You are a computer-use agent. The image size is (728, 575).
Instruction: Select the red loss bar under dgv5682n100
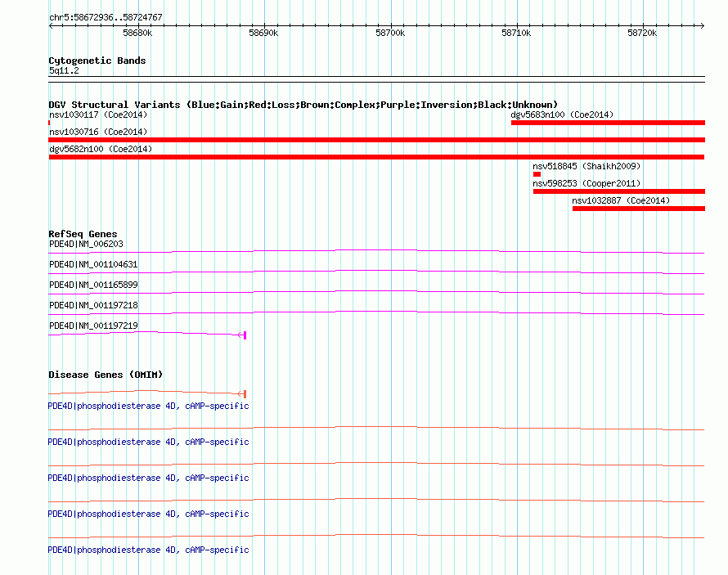pos(376,157)
